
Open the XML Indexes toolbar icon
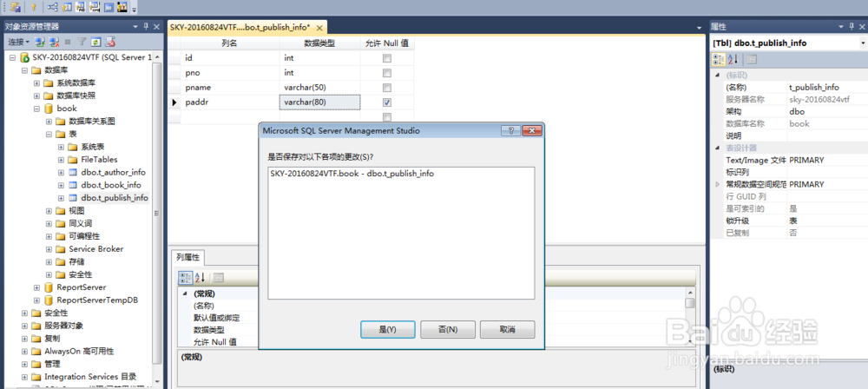coord(95,7)
